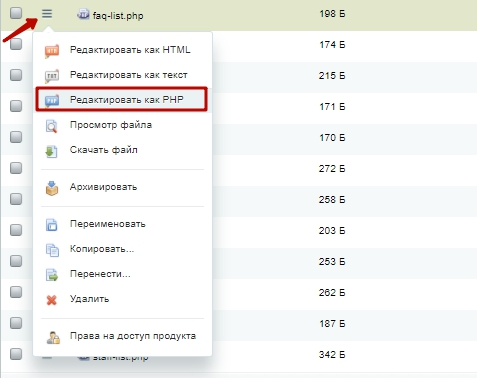The height and width of the screenshot is (378, 477).
Task: Click the 253 Б size value
Action: tap(332, 262)
